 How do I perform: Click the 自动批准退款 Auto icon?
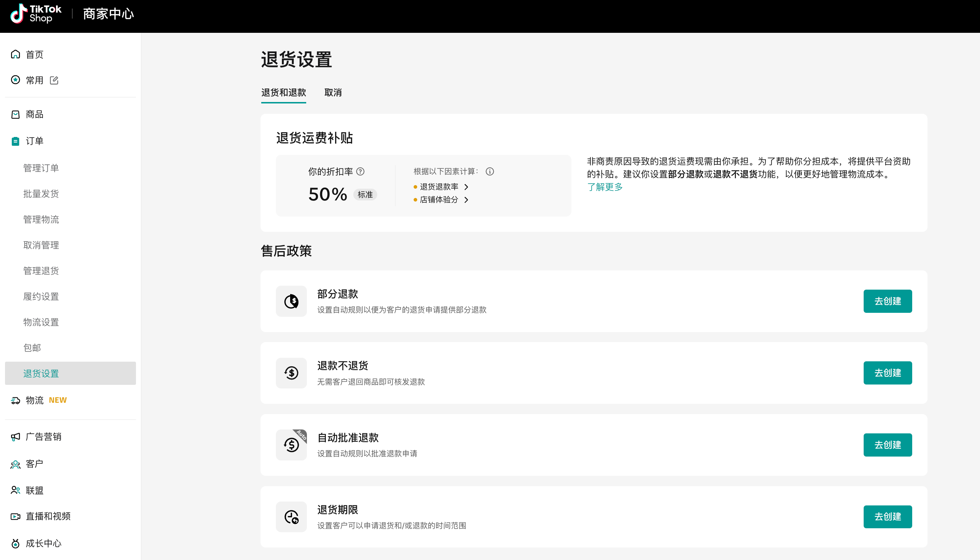click(291, 445)
